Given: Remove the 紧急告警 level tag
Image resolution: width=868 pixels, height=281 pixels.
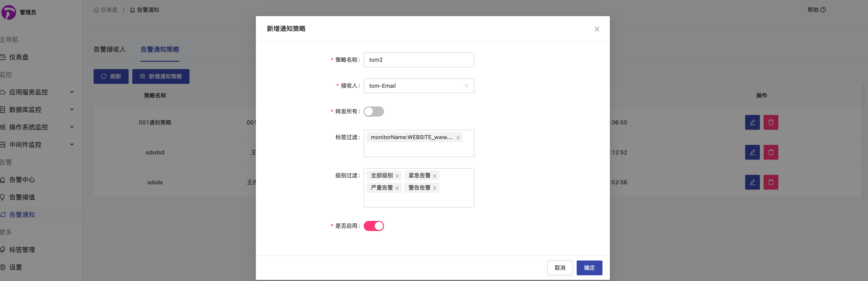Looking at the screenshot, I should point(435,176).
